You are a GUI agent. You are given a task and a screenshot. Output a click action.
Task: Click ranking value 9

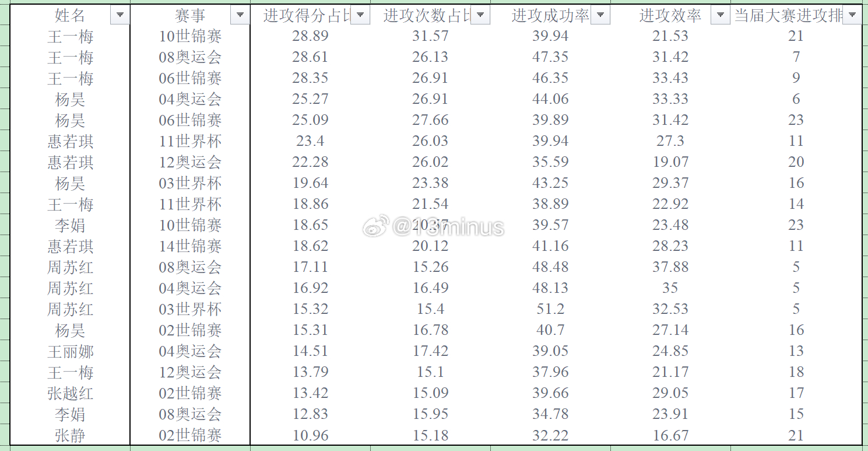(796, 78)
